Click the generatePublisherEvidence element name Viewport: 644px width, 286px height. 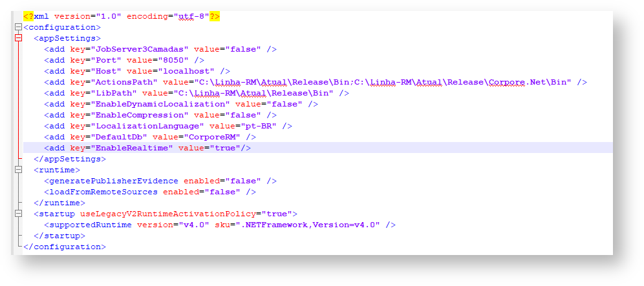pyautogui.click(x=114, y=181)
